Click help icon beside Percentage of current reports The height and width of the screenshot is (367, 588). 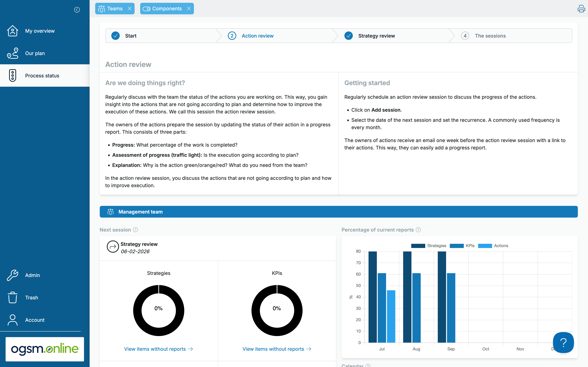(x=418, y=230)
